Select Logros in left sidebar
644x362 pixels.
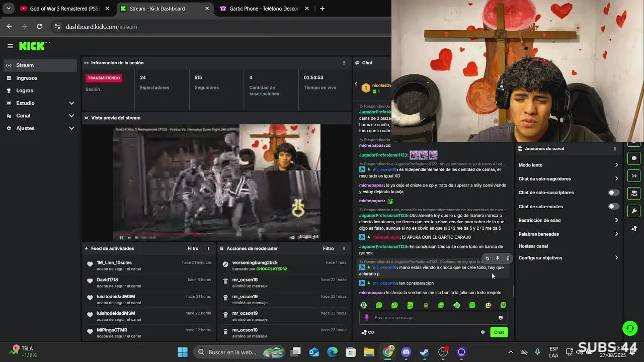click(x=40, y=90)
